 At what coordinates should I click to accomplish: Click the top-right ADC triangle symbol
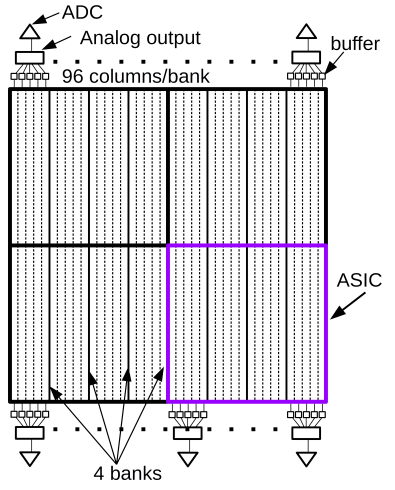(x=306, y=31)
